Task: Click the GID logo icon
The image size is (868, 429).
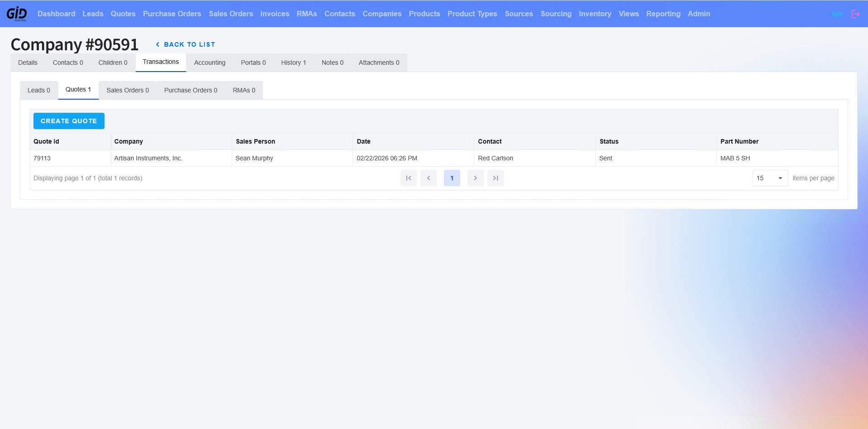Action: tap(17, 14)
